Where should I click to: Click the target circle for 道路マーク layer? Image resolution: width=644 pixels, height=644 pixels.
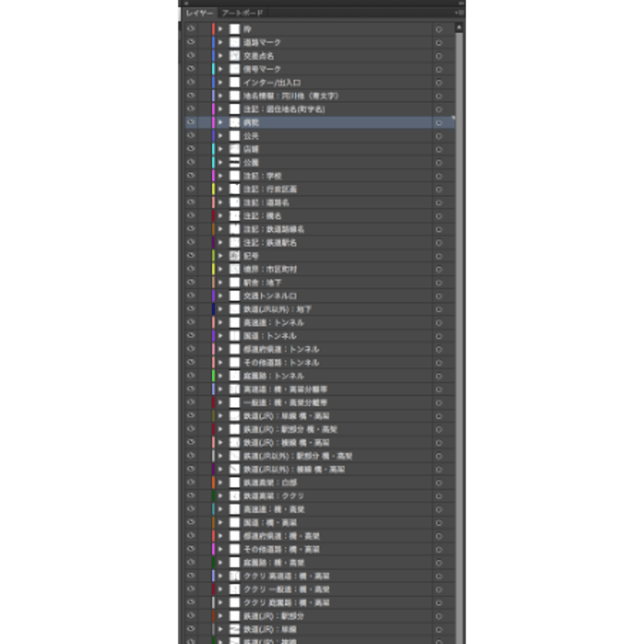tap(439, 43)
